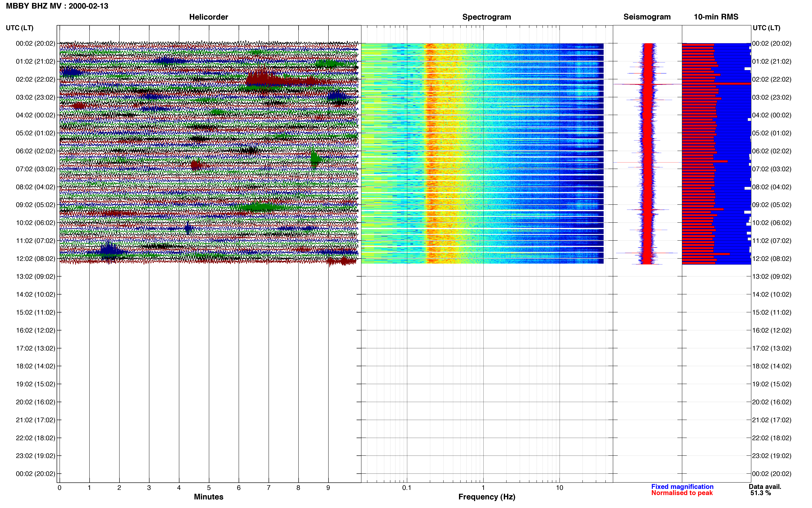Select minute tick 6 on Helicorder axis
Screen dimensions: 812x508
click(239, 487)
